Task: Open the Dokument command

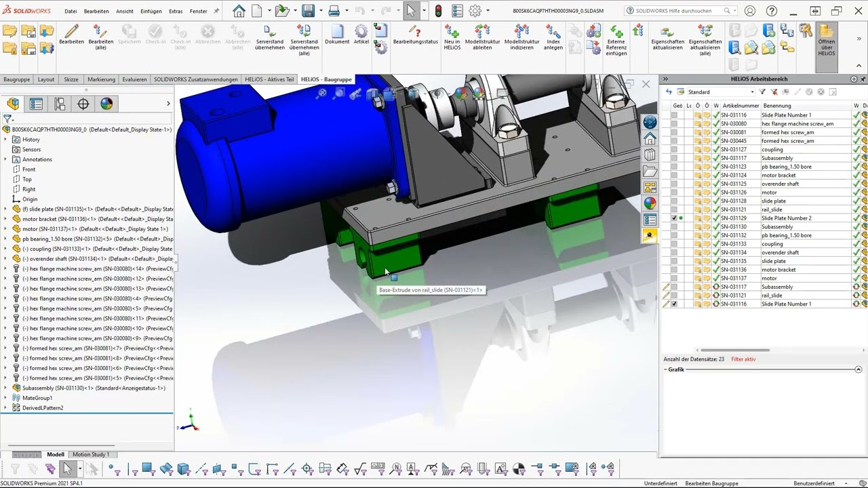Action: pos(337,34)
